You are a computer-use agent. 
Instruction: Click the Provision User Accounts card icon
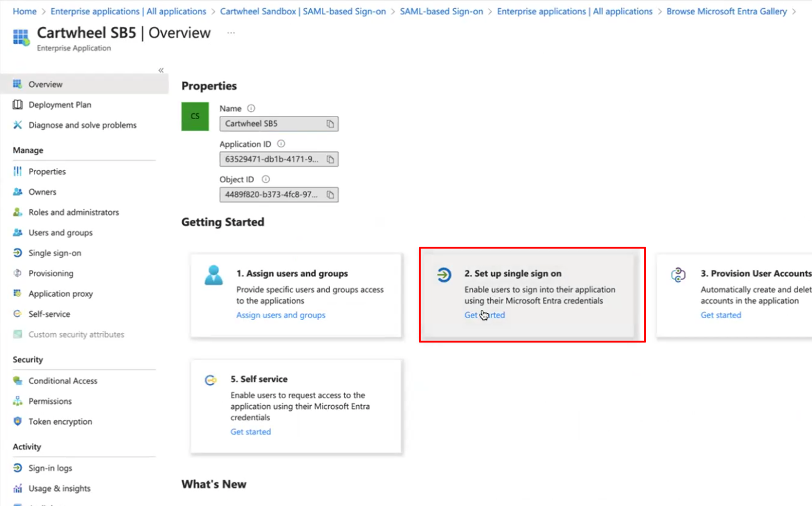pyautogui.click(x=679, y=275)
